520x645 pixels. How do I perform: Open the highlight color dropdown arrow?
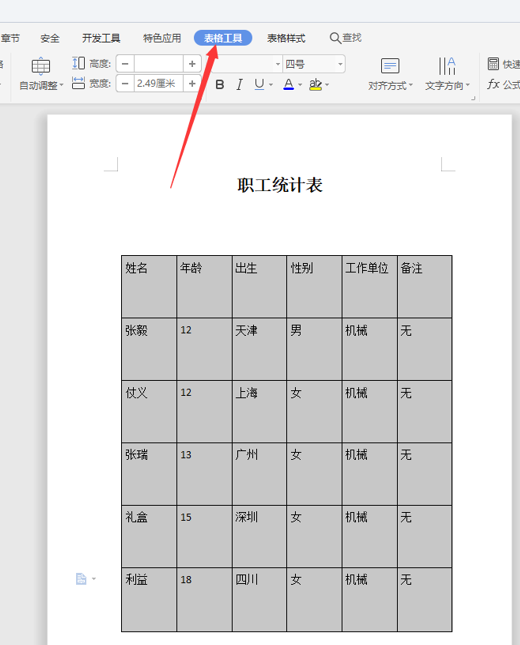(327, 85)
